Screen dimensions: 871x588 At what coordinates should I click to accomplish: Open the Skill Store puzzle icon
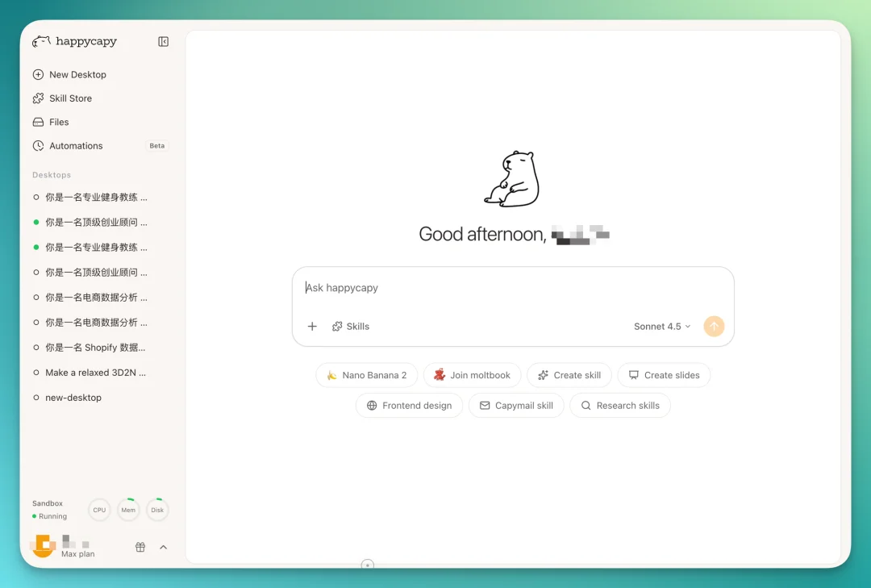(38, 98)
